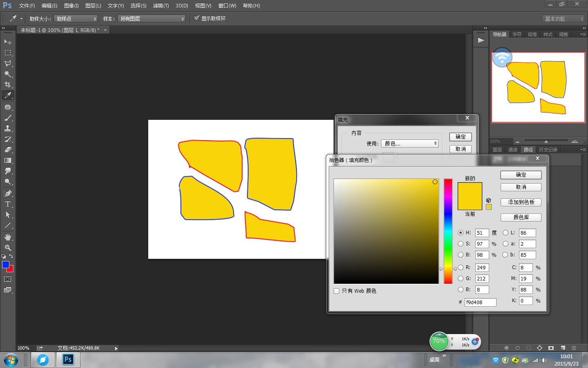Select the Magic Wand tool
588x368 pixels.
coord(8,74)
